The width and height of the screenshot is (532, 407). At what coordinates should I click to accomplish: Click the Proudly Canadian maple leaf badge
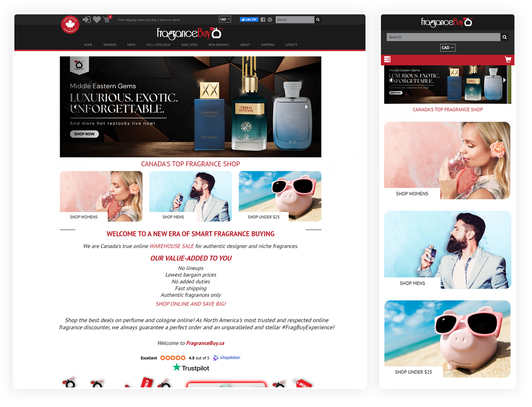[x=70, y=24]
